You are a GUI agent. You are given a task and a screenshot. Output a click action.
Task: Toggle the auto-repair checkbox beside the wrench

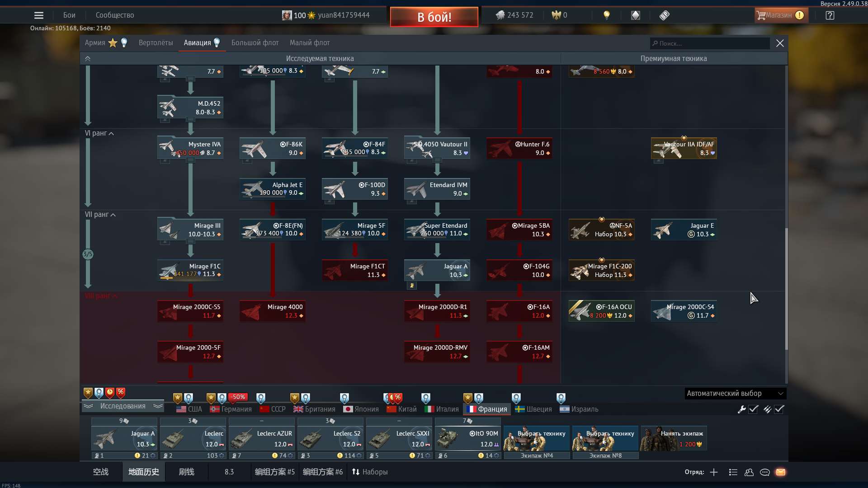point(753,409)
